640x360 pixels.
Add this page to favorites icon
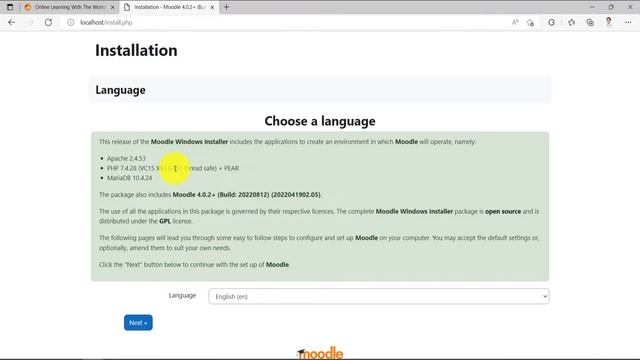click(531, 22)
